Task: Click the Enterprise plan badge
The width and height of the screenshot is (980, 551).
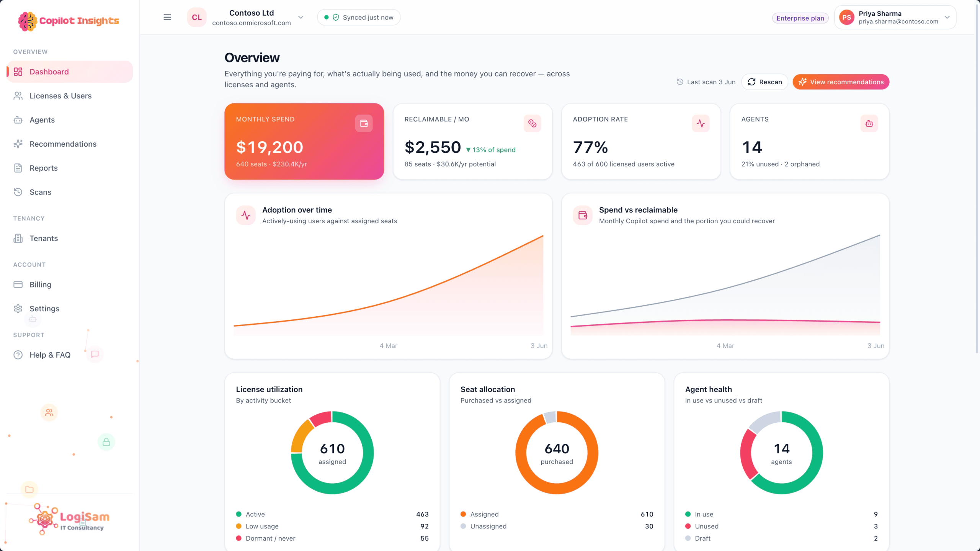Action: (800, 18)
